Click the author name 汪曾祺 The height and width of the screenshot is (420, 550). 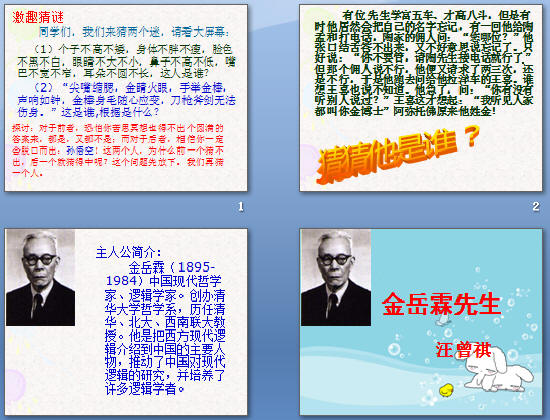pos(463,350)
